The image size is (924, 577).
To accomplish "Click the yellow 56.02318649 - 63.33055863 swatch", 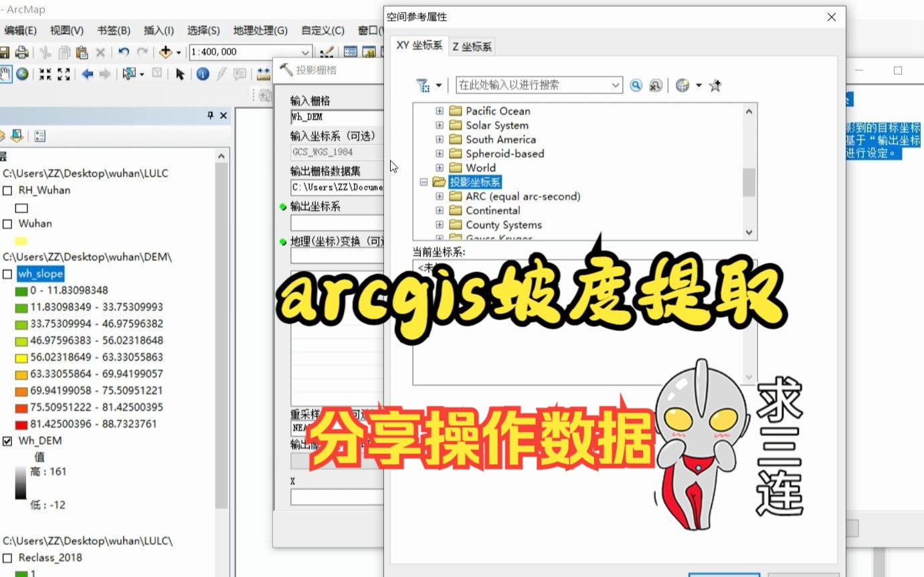I will point(21,358).
